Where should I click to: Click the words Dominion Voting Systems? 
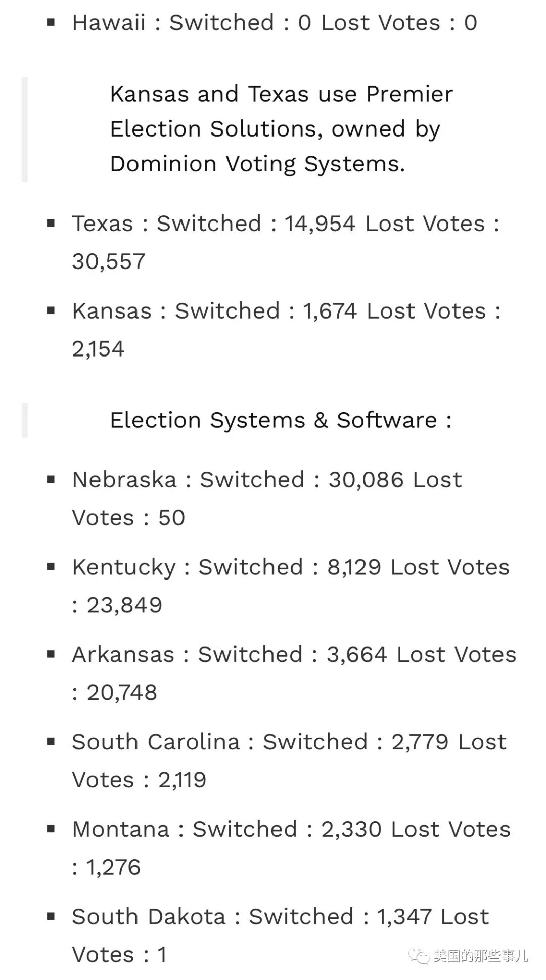pyautogui.click(x=257, y=164)
